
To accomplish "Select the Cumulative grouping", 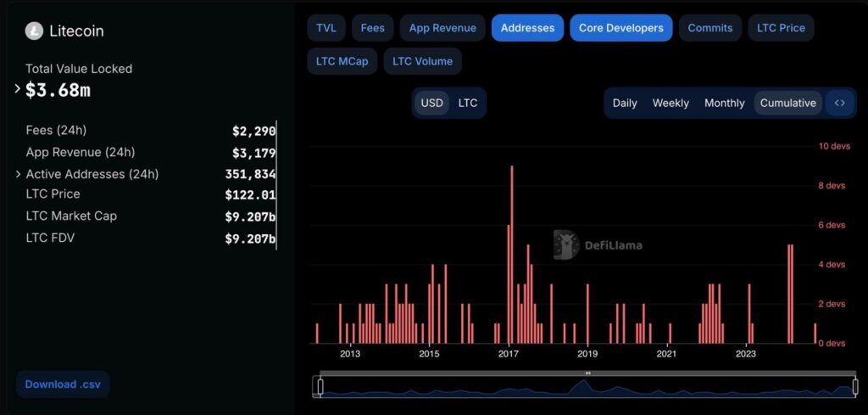I will 787,103.
